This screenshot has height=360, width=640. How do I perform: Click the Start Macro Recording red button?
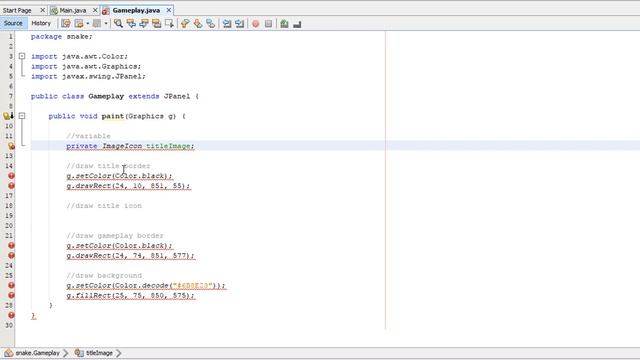[x=256, y=24]
